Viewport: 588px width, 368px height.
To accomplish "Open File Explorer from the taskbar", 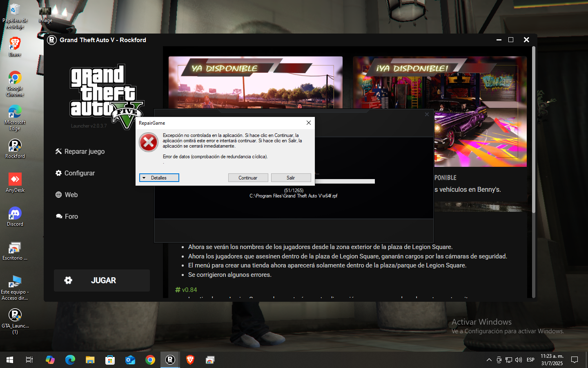I will 90,360.
